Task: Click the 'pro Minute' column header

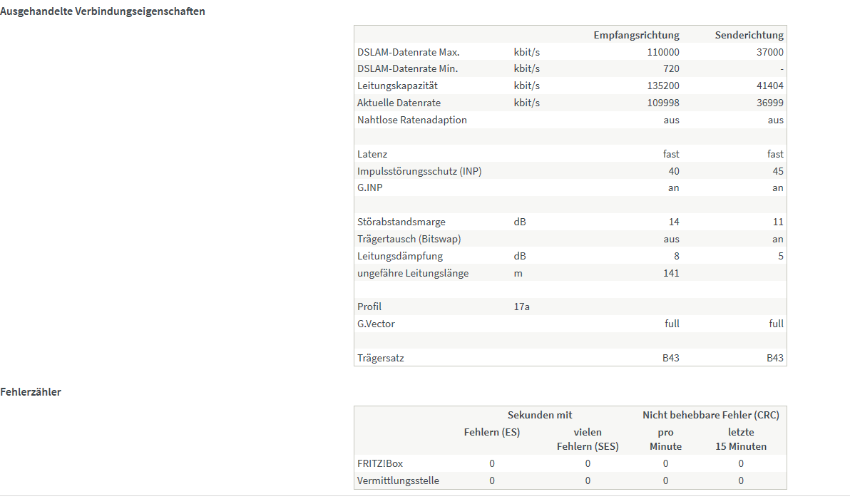Action: [666, 440]
